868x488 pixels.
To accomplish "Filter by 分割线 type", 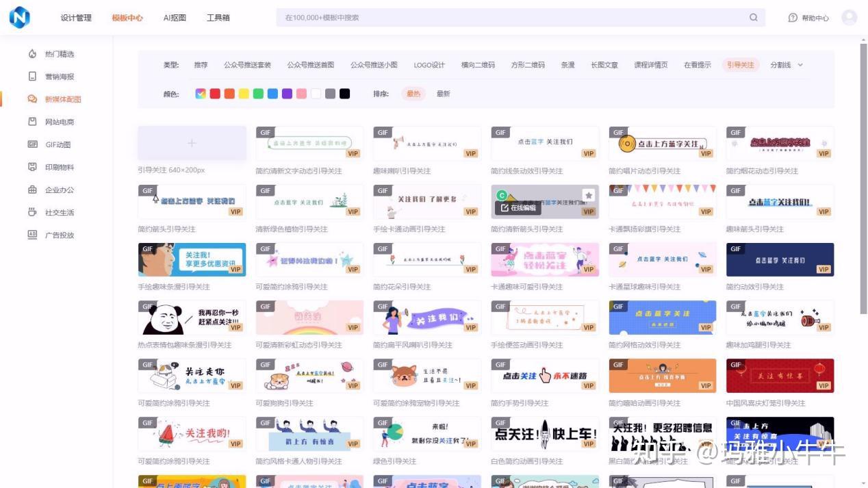I will coord(780,65).
